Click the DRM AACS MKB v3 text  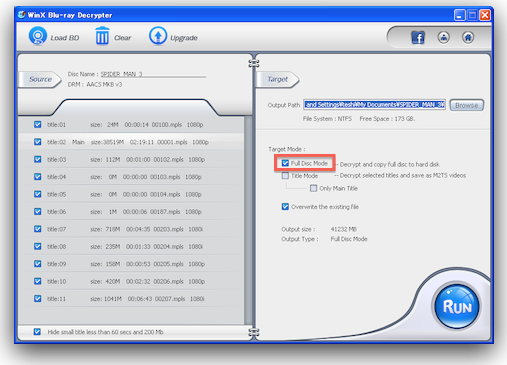coord(95,85)
